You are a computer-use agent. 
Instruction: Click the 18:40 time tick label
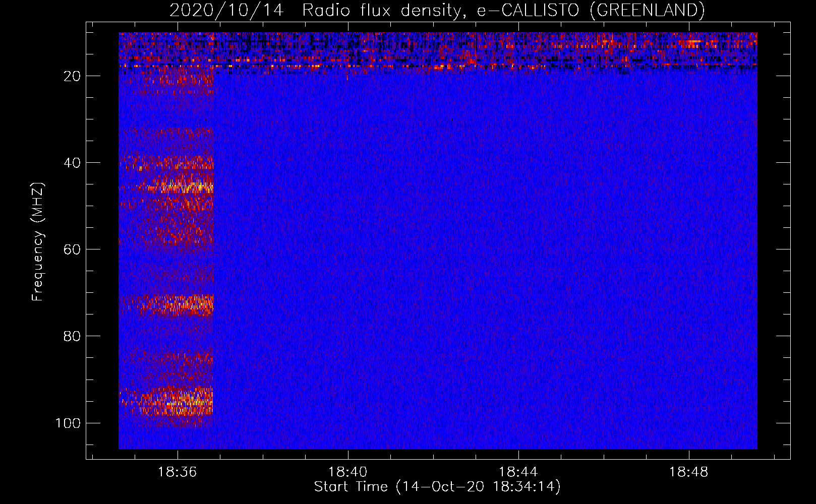[x=347, y=472]
